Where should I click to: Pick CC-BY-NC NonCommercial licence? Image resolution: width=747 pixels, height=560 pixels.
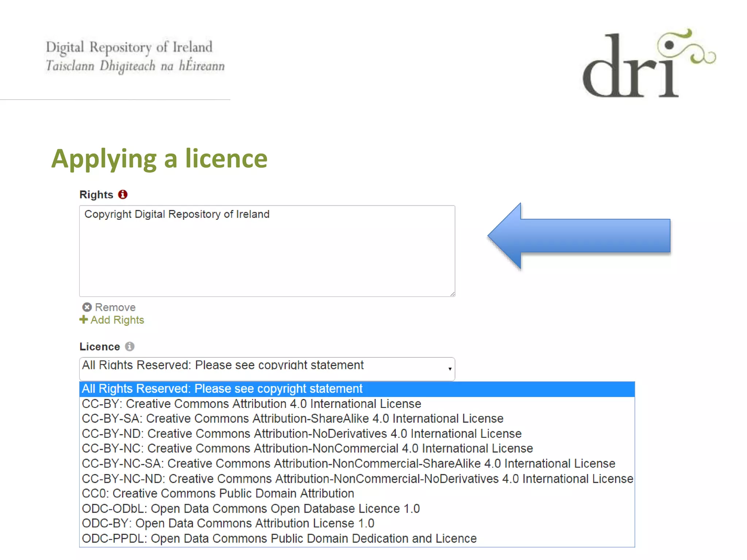tap(357, 449)
